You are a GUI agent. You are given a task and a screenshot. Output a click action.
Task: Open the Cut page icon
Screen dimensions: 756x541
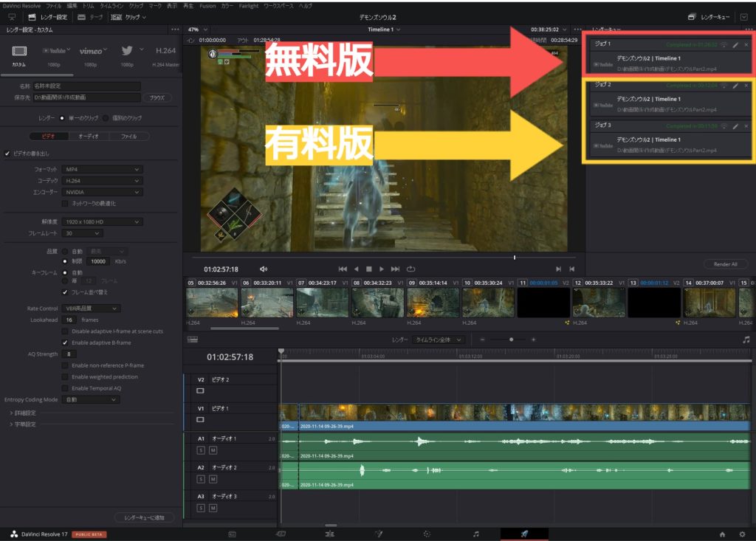coord(281,534)
